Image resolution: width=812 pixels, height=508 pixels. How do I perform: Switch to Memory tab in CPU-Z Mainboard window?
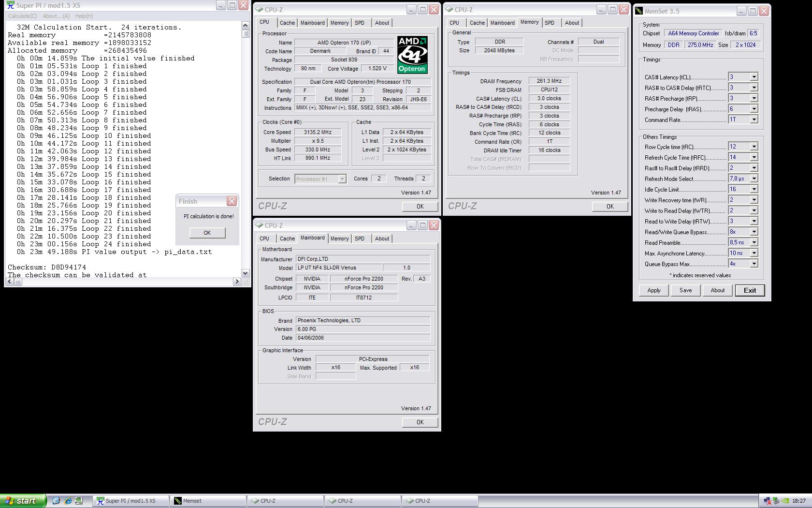[339, 239]
